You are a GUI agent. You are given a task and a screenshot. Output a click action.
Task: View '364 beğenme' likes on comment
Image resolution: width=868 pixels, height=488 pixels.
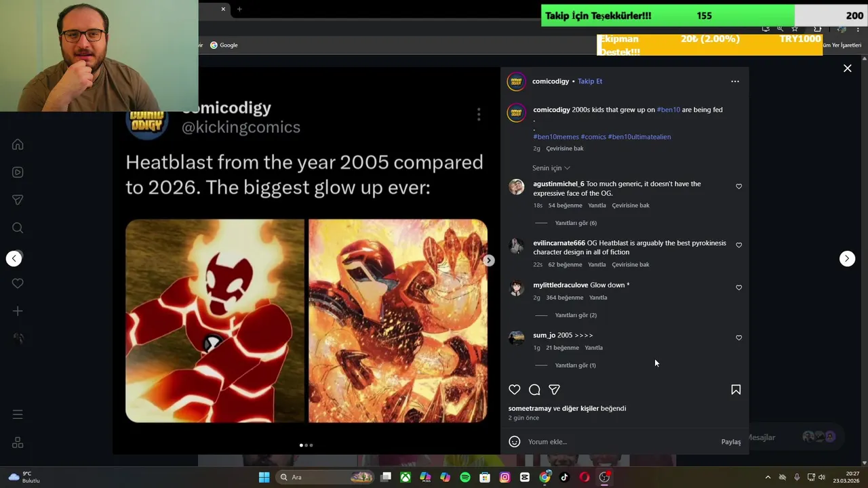pos(565,298)
